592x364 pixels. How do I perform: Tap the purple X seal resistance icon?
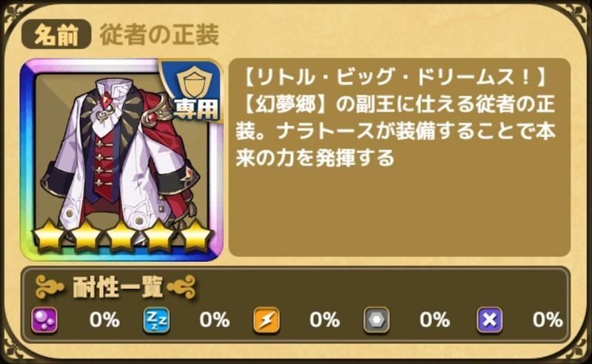[489, 320]
